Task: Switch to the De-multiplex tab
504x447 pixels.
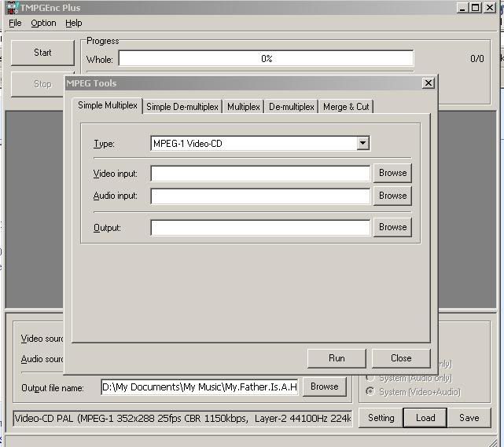Action: tap(292, 107)
